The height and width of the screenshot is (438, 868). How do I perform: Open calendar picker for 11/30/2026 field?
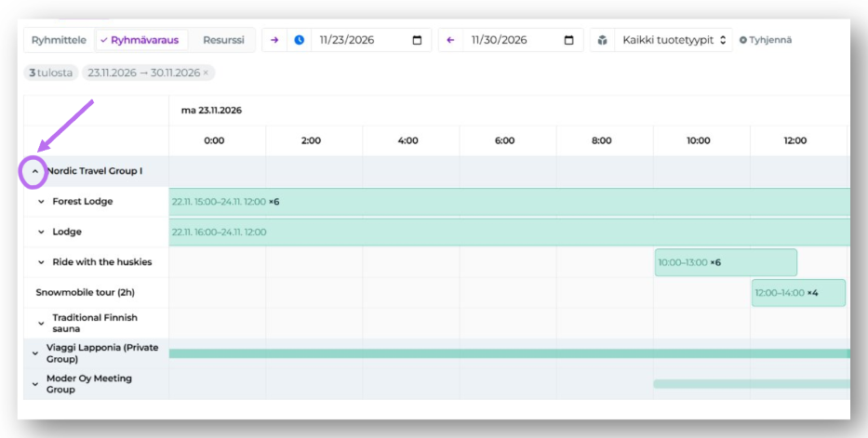click(568, 40)
